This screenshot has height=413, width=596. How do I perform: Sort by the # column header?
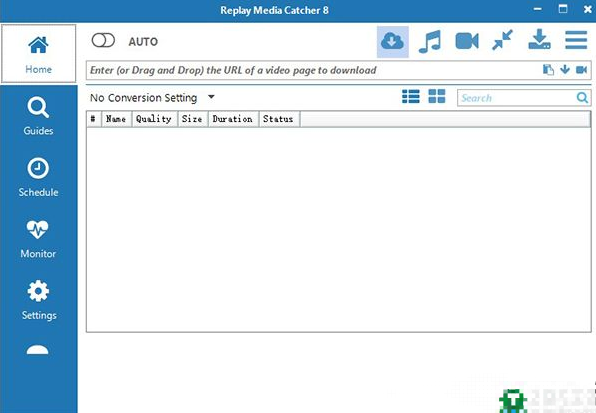pos(94,119)
